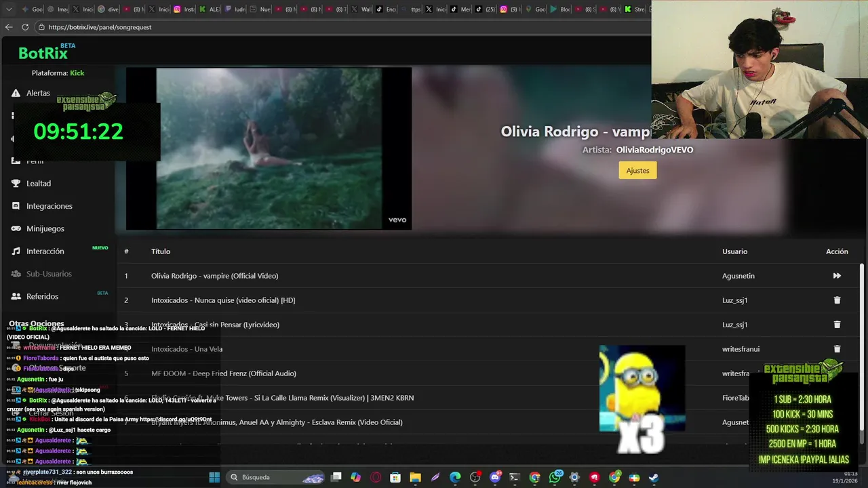
Task: Click the Kick platform label
Action: (77, 73)
